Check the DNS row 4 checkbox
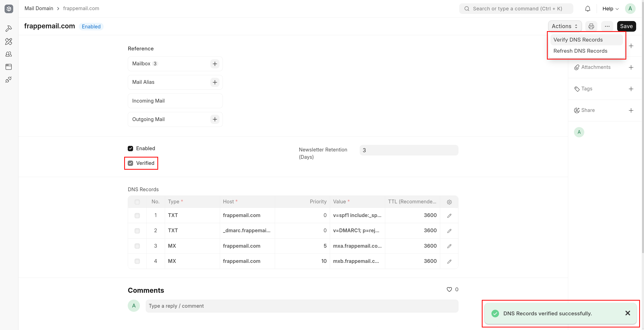644x330 pixels. tap(137, 261)
